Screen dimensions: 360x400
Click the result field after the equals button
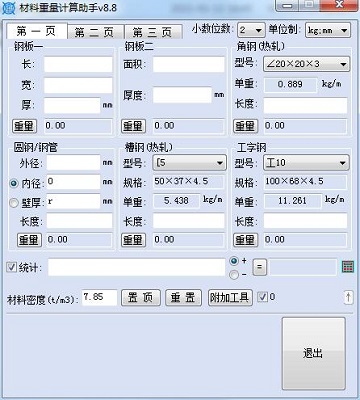(x=303, y=267)
